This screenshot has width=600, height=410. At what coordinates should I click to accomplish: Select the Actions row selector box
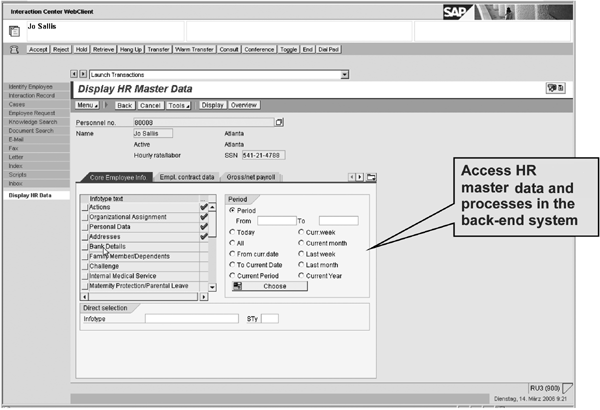pyautogui.click(x=85, y=207)
